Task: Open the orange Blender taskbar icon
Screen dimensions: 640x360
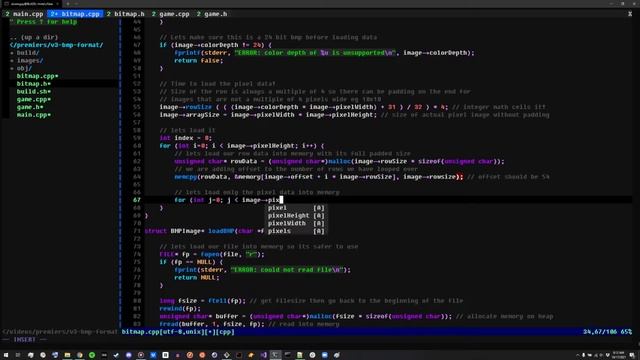Action: (x=251, y=355)
